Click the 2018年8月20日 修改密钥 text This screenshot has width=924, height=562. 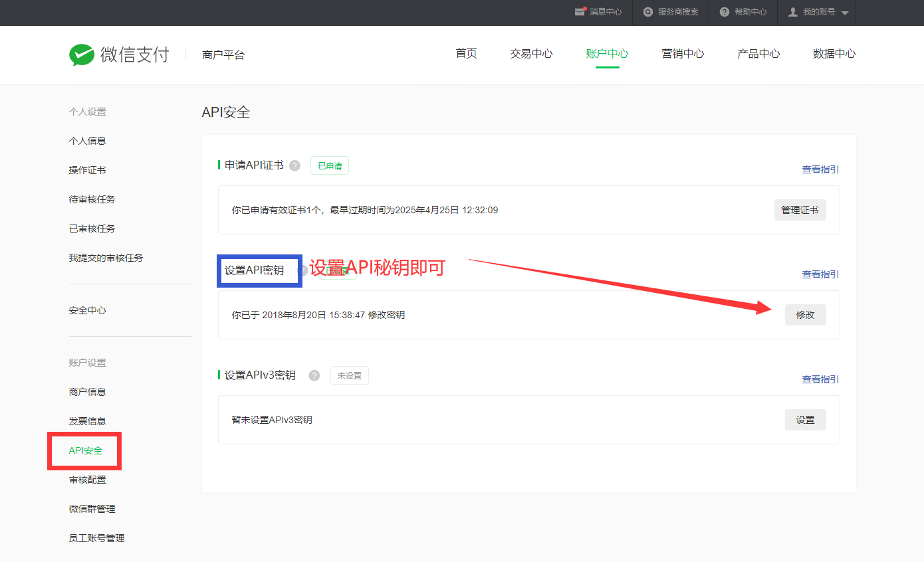(318, 315)
